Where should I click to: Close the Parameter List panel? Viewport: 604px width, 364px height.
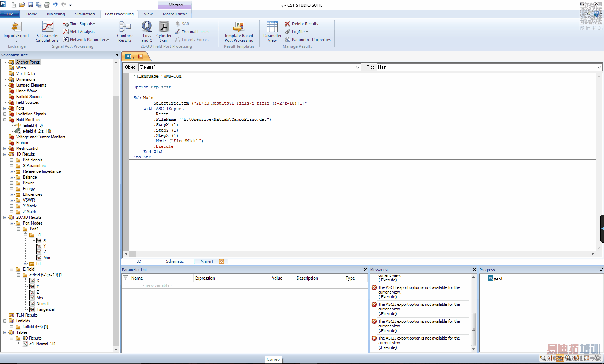pos(365,270)
